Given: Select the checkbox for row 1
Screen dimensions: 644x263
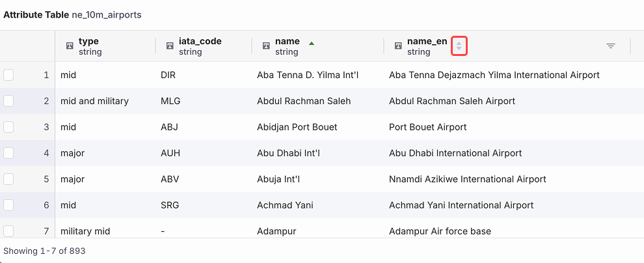Looking at the screenshot, I should click(x=8, y=75).
